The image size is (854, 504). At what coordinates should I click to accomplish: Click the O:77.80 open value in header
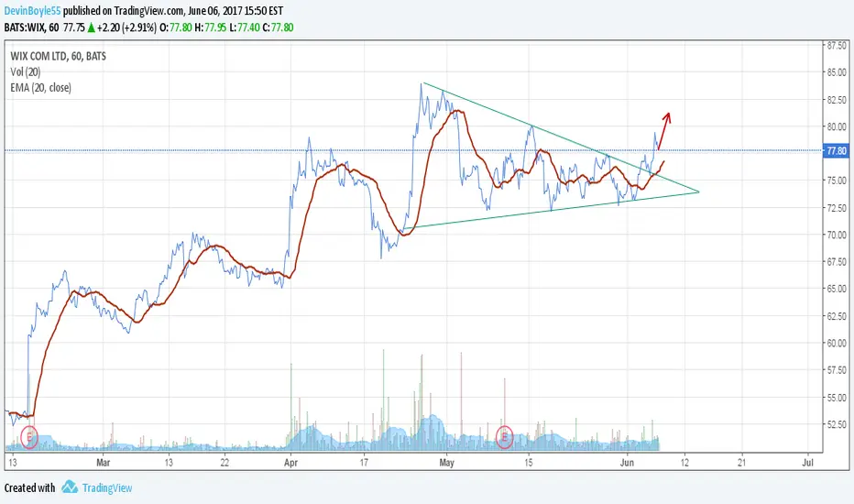pos(175,27)
